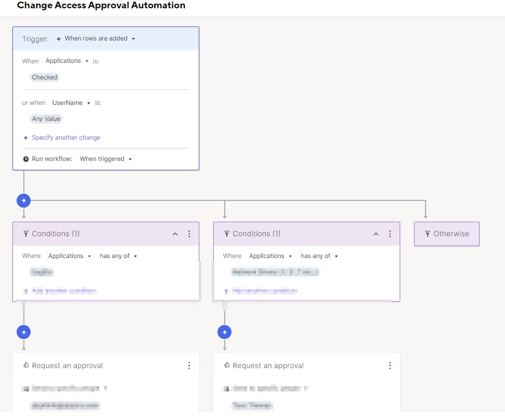This screenshot has width=505, height=420.
Task: Click the approval icon on right Request an approval
Action: (226, 365)
